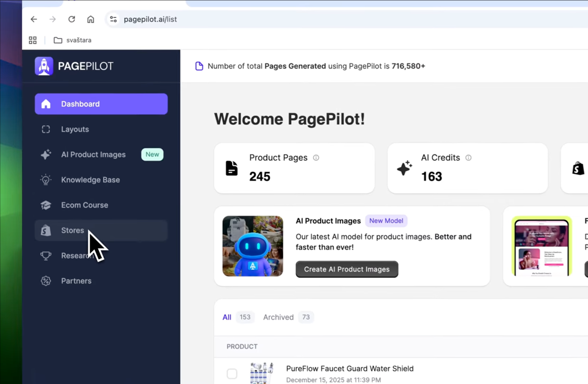Image resolution: width=588 pixels, height=384 pixels.
Task: Click the 245 product pages count
Action: pyautogui.click(x=260, y=176)
